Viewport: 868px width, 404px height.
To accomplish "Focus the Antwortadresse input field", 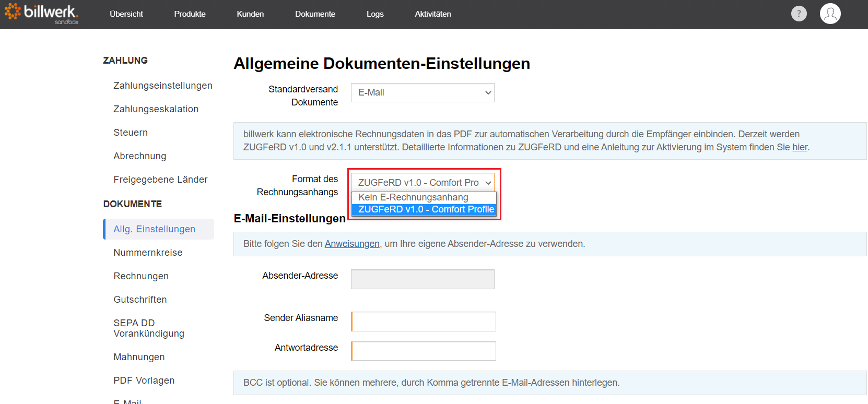I will (424, 351).
